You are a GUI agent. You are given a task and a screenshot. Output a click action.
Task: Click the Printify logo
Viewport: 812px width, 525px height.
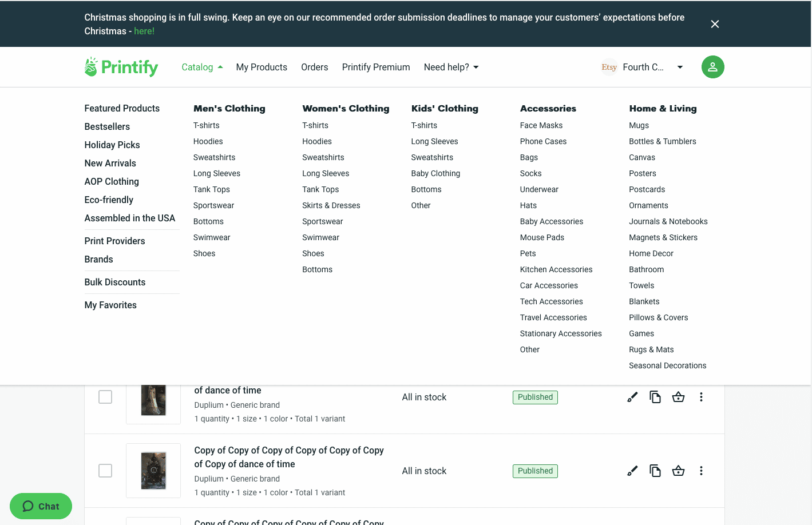(121, 67)
